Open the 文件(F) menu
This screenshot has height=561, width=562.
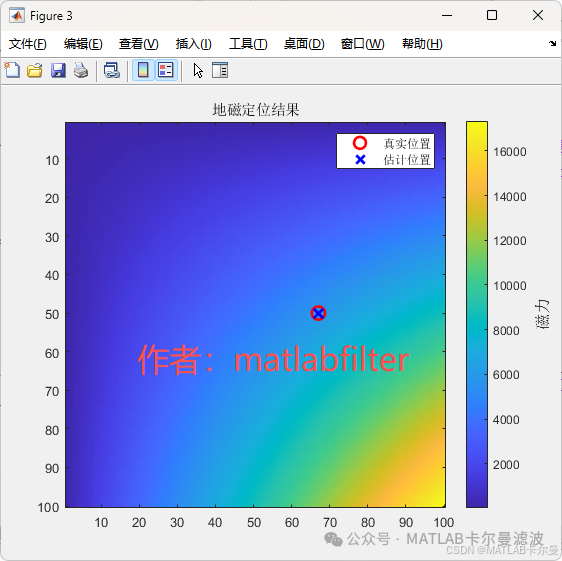click(28, 44)
